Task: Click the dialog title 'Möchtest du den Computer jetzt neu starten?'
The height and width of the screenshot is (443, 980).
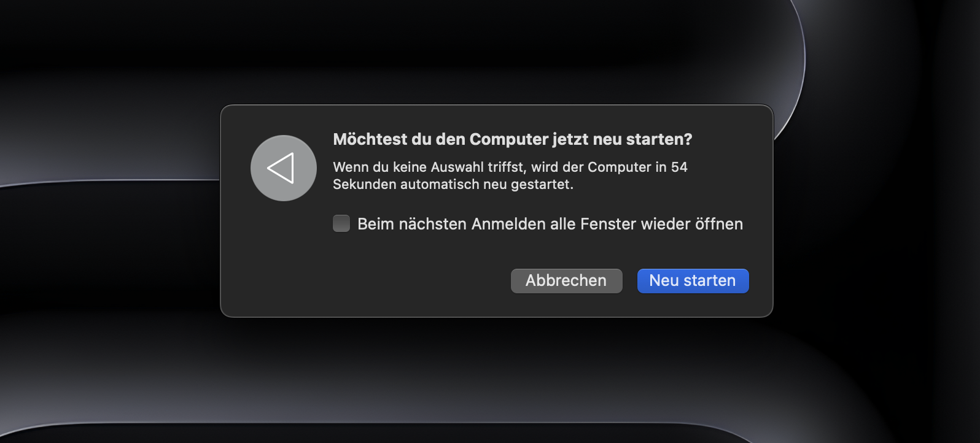Action: [512, 139]
